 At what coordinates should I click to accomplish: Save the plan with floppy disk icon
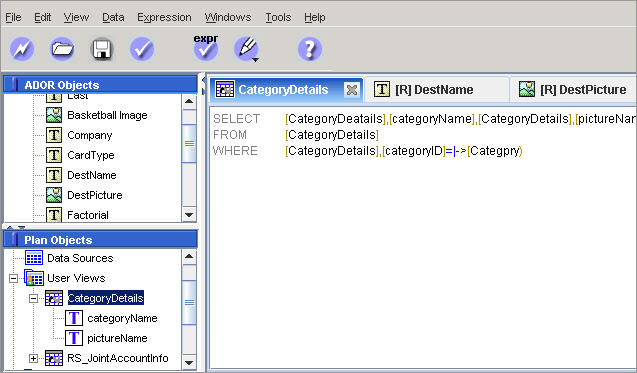pyautogui.click(x=102, y=49)
